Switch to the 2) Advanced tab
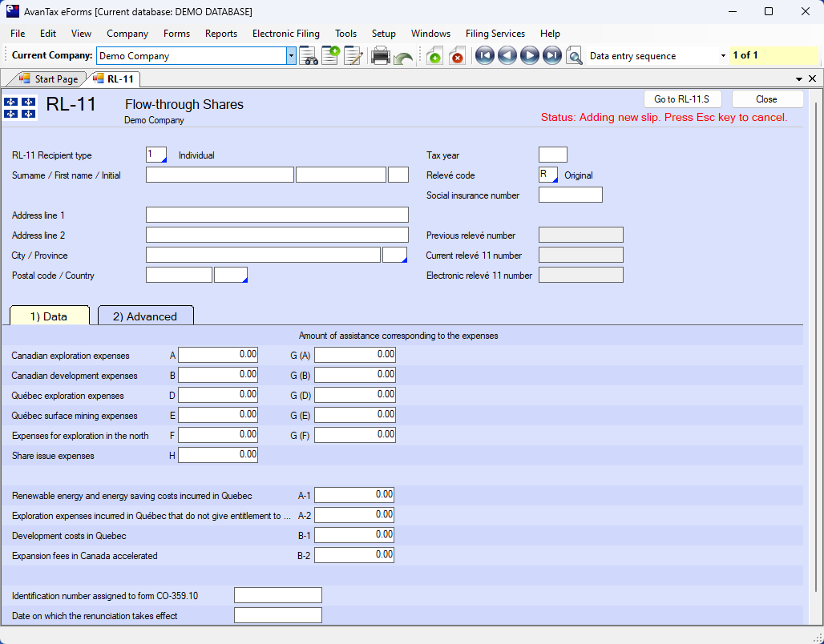824x644 pixels. click(145, 316)
